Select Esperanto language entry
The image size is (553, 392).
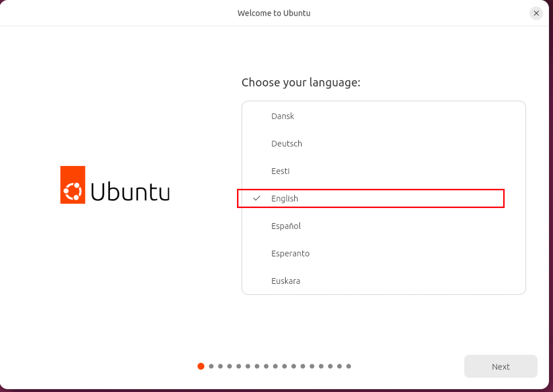point(384,253)
